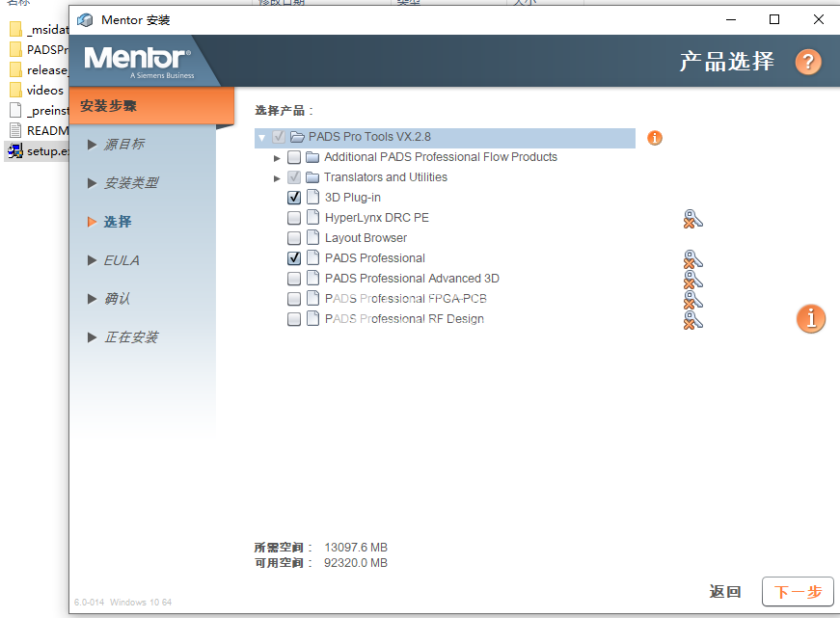Click license key icon for PADS Professional RF Design

(692, 320)
